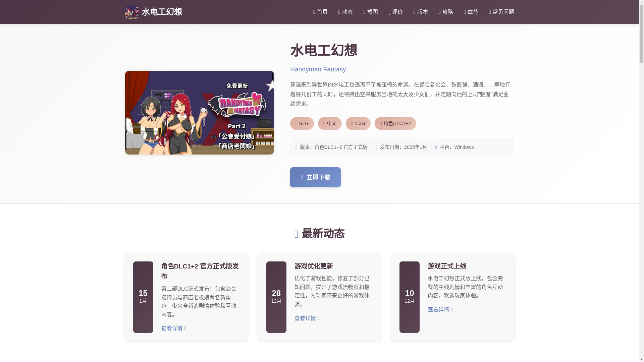644x362 pixels.
Task: Open the 常见问题 nav item
Action: 501,12
